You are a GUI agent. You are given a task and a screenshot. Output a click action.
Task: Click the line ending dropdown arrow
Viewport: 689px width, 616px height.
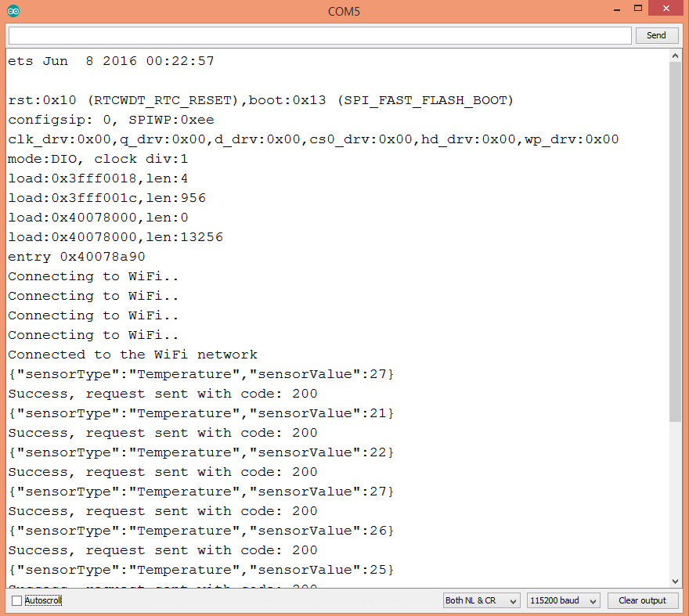click(513, 600)
